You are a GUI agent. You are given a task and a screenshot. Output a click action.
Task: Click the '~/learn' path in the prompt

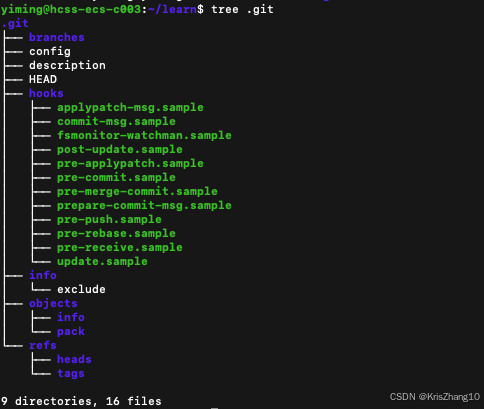click(x=172, y=9)
